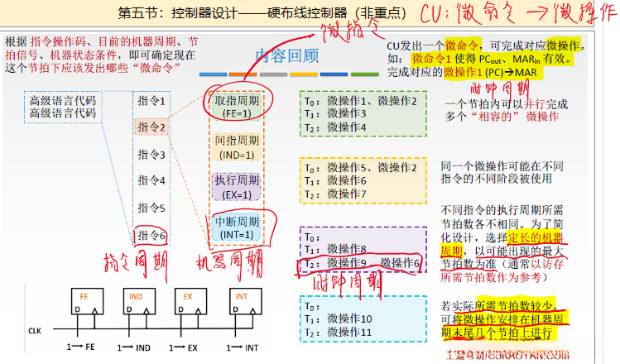Click the highlighted 指令2 item

click(x=151, y=127)
